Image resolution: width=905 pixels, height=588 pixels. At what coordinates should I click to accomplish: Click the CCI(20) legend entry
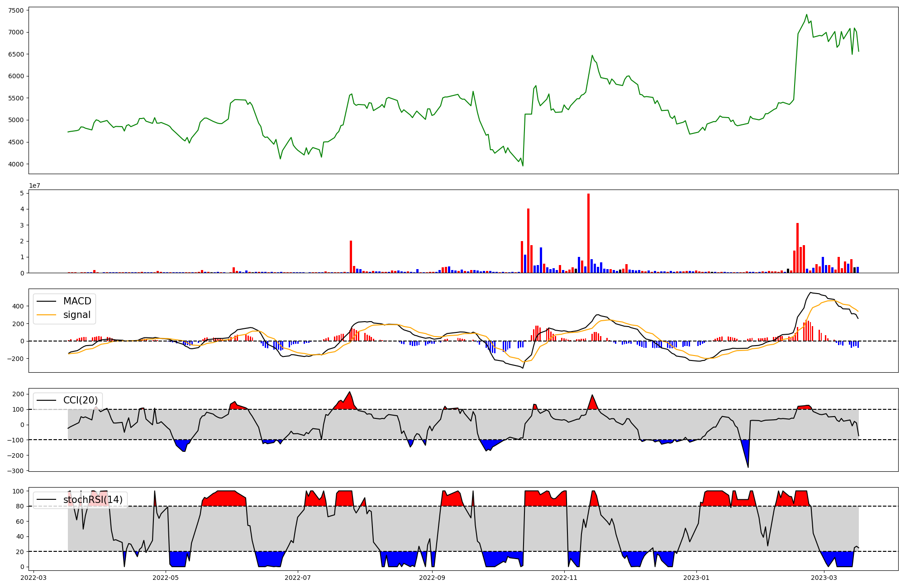81,400
